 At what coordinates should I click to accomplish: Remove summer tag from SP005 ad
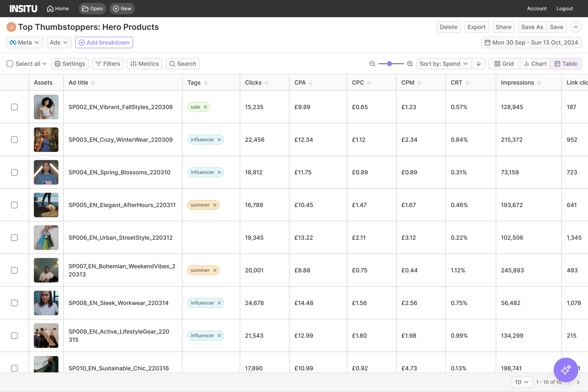point(215,205)
